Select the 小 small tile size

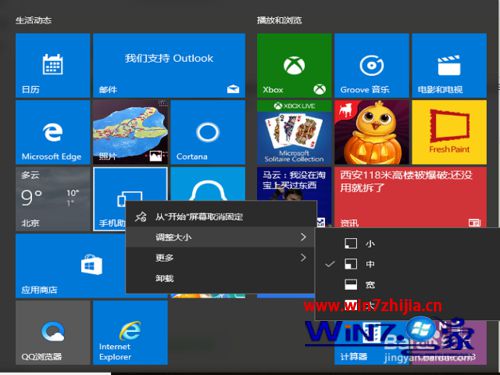tap(407, 244)
